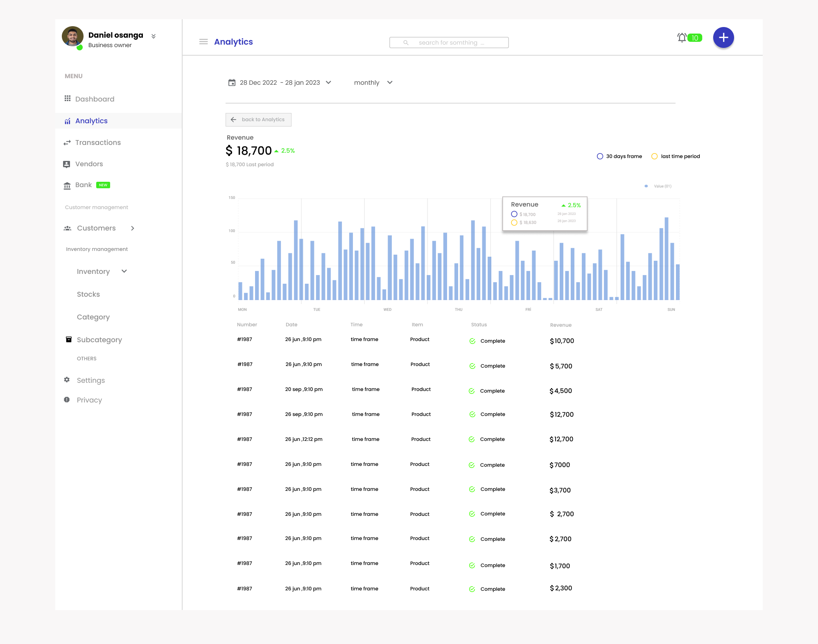This screenshot has width=818, height=644.
Task: Click the calendar icon by date range
Action: click(x=232, y=83)
